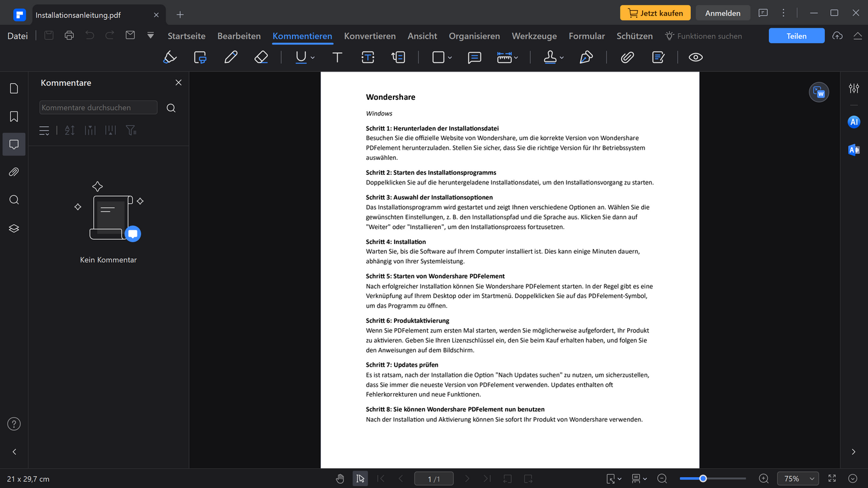Switch to the Bearbeiten tab
Image resolution: width=868 pixels, height=488 pixels.
[239, 36]
